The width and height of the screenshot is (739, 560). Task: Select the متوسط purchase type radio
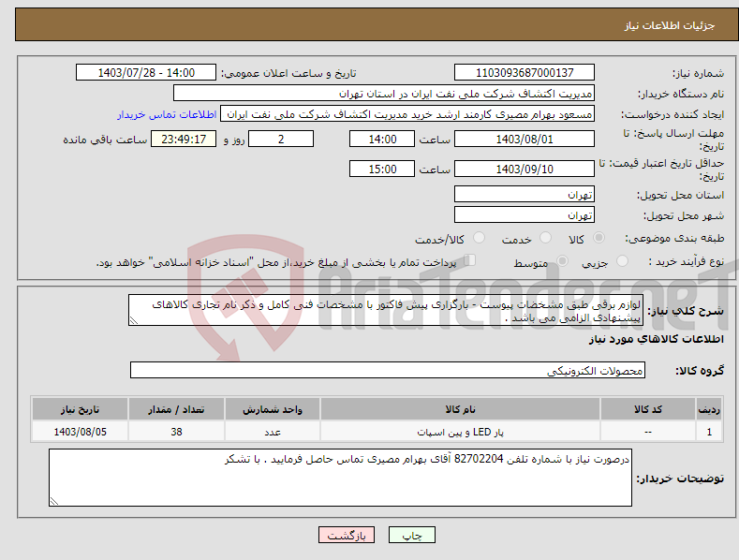562,261
